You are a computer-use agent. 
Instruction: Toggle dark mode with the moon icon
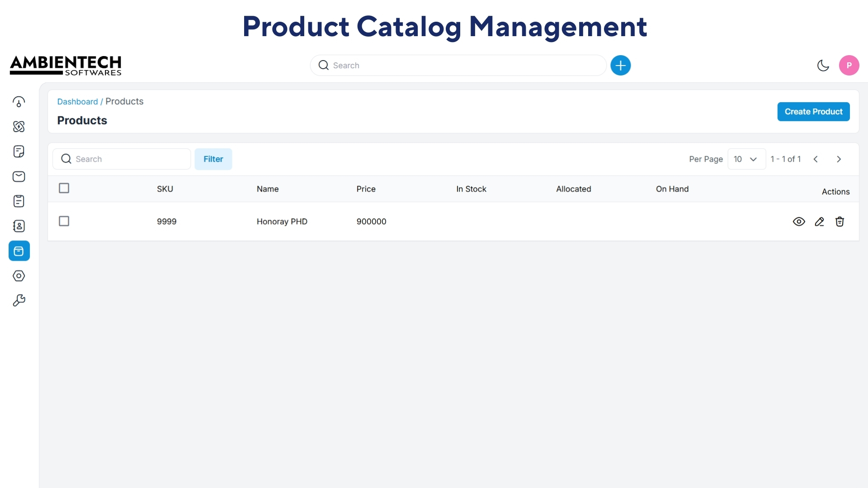[823, 65]
